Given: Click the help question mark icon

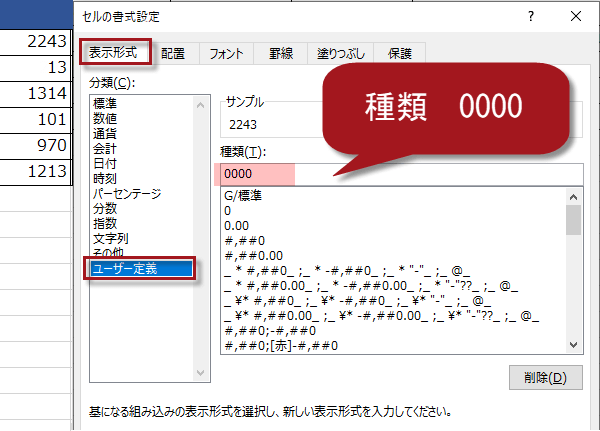Looking at the screenshot, I should pyautogui.click(x=530, y=16).
